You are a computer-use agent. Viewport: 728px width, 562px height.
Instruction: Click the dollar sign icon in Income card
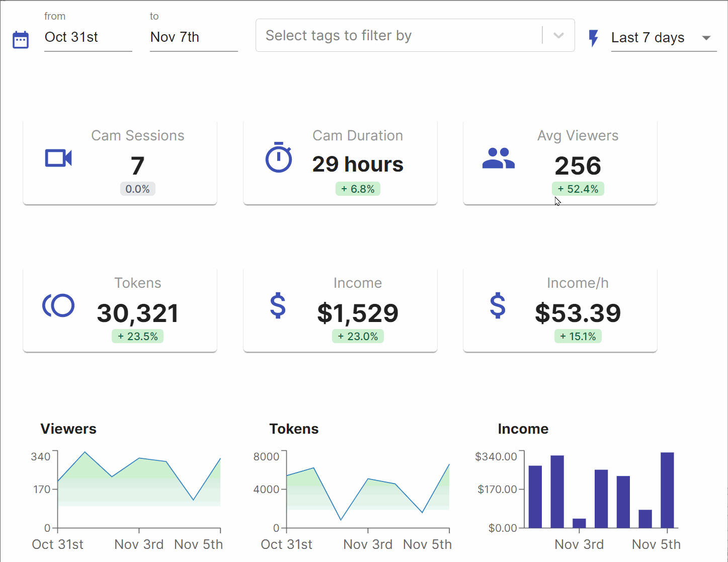278,305
